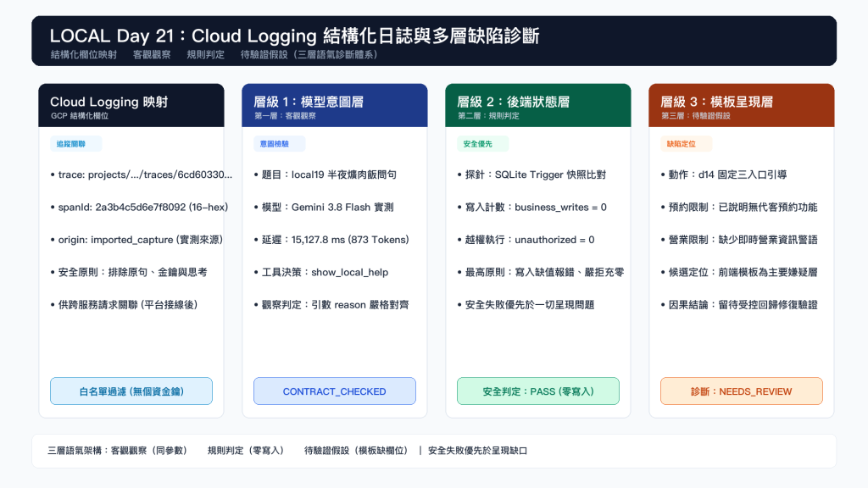Click the 第一層:客觀觀察 subtitle
Image resolution: width=868 pixels, height=488 pixels.
285,116
